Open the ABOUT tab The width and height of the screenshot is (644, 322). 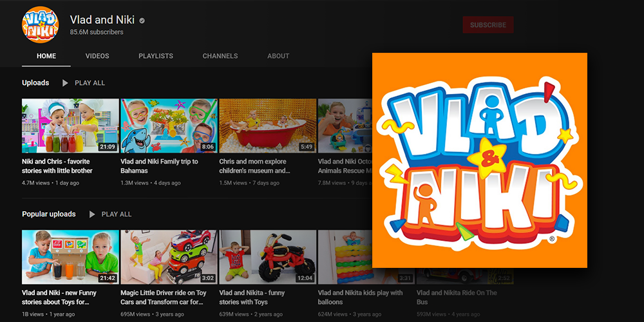[278, 56]
